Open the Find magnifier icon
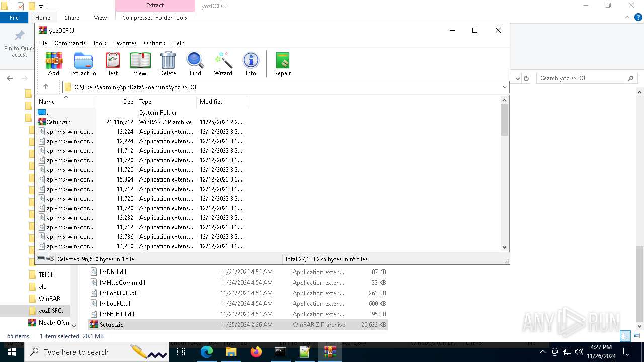The image size is (644, 362). click(x=195, y=64)
